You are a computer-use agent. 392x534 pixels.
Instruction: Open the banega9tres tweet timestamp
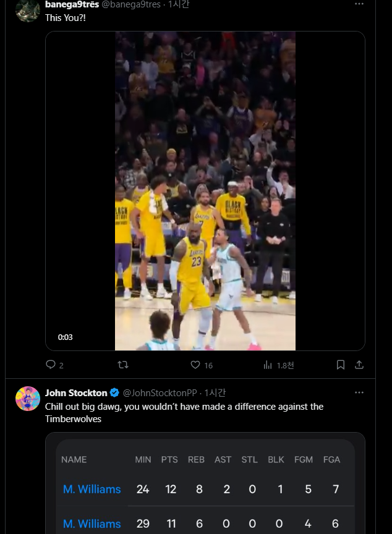[179, 4]
